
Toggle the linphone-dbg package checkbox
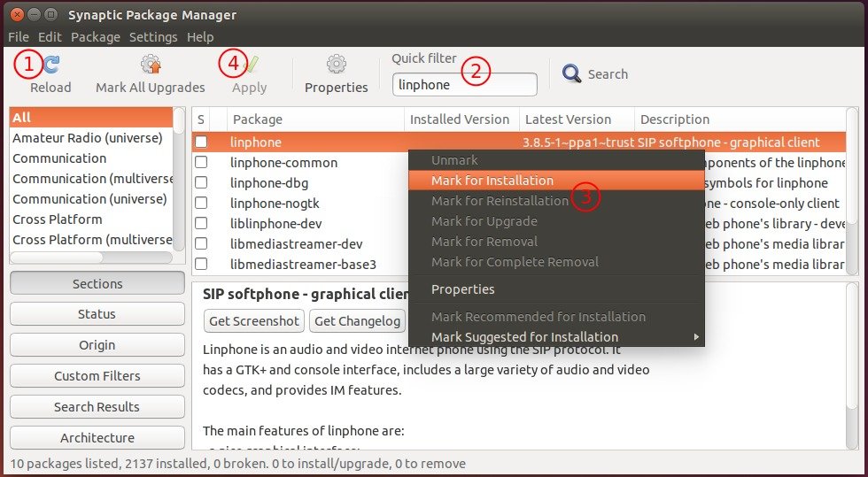[x=201, y=182]
